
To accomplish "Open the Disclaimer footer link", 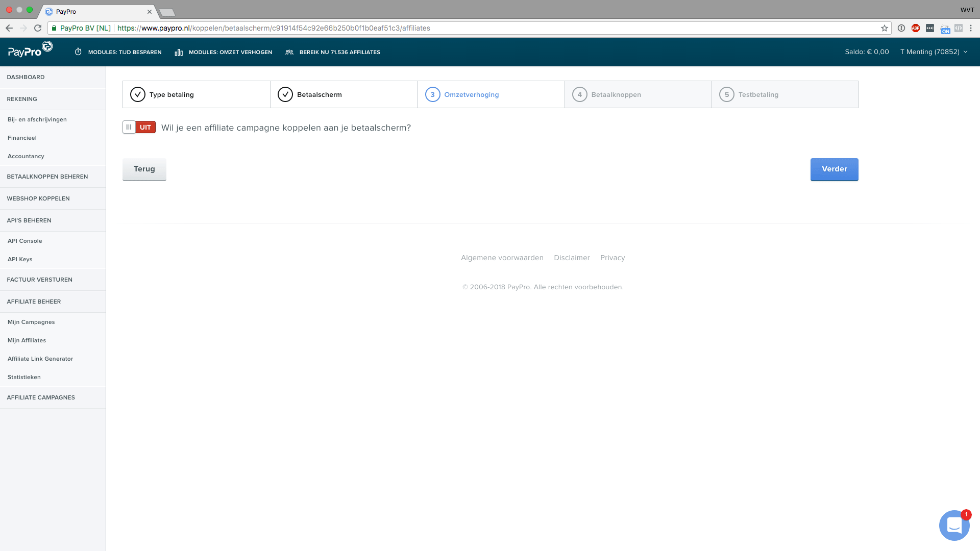I will [572, 258].
